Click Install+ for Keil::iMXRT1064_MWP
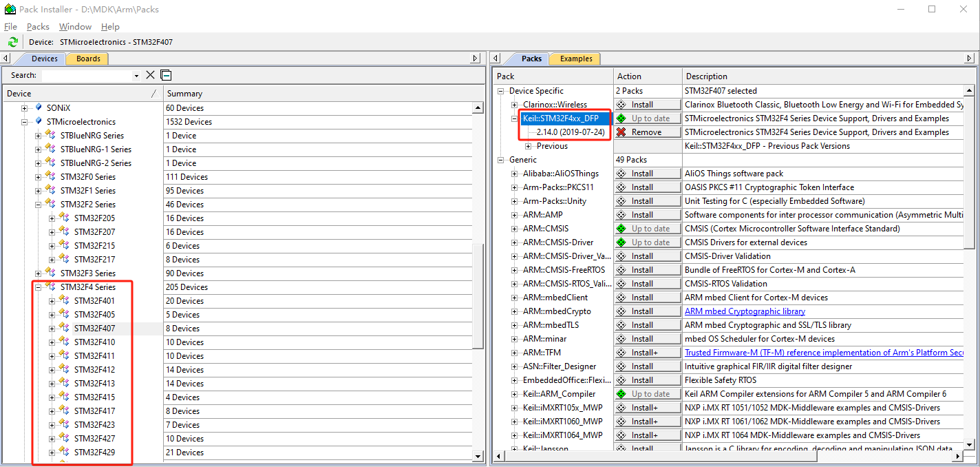This screenshot has width=980, height=467. pyautogui.click(x=647, y=435)
